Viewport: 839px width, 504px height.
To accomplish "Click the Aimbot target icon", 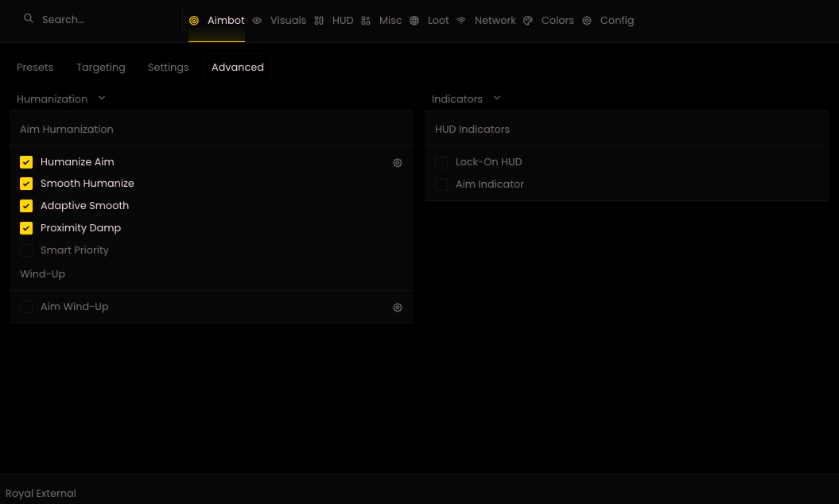I will click(194, 21).
